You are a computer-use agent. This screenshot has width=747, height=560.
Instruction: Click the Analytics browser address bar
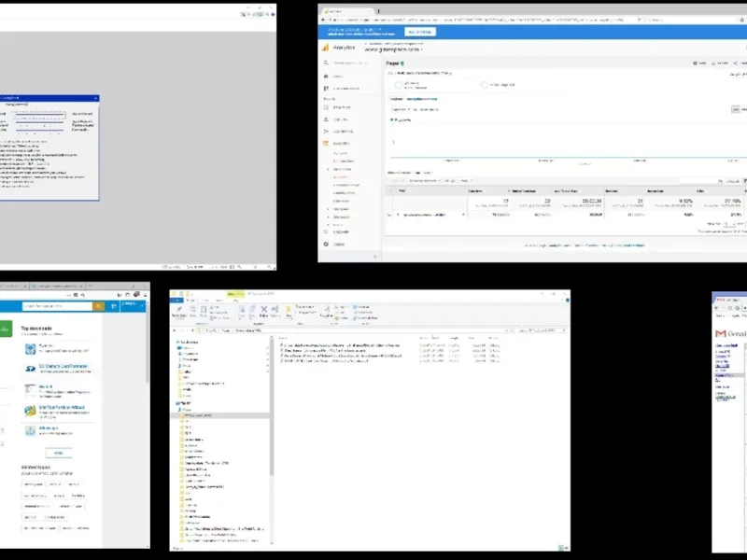(x=486, y=20)
